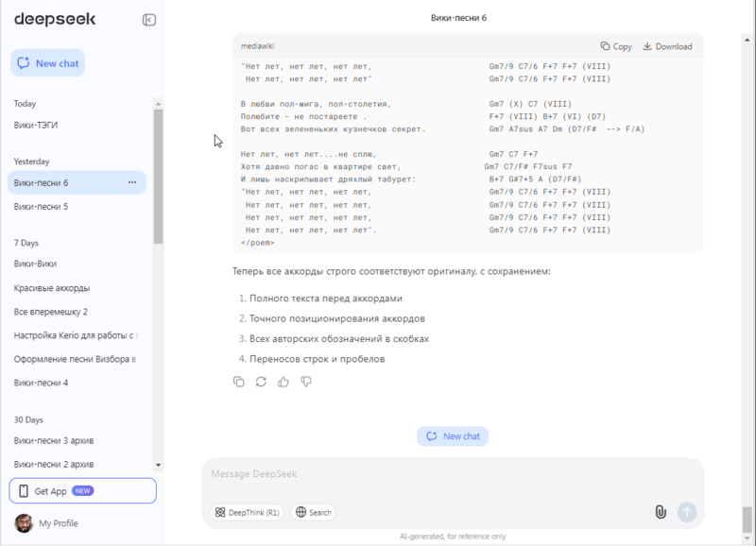756x546 pixels.
Task: Toggle DeepThink (R1) mode
Action: click(x=247, y=512)
